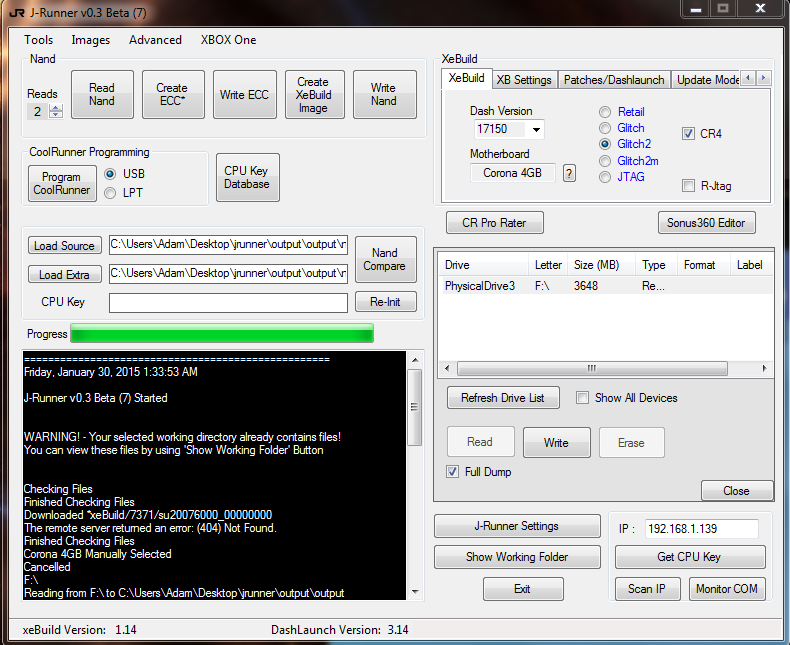This screenshot has height=645, width=790.
Task: Open J-Runner Settings
Action: [517, 526]
